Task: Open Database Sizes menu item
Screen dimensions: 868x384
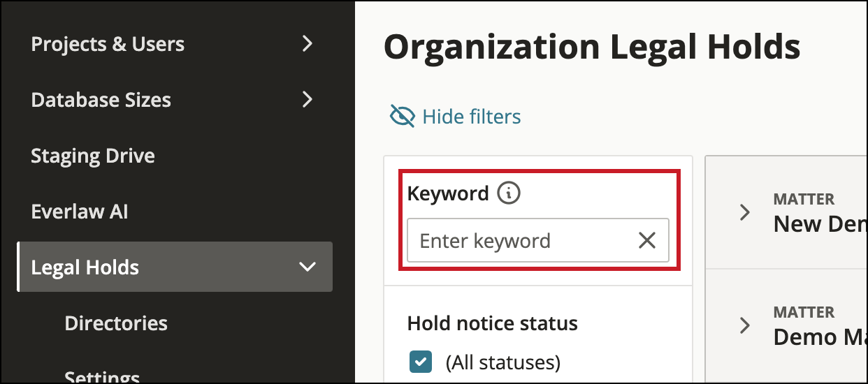Action: click(x=101, y=100)
